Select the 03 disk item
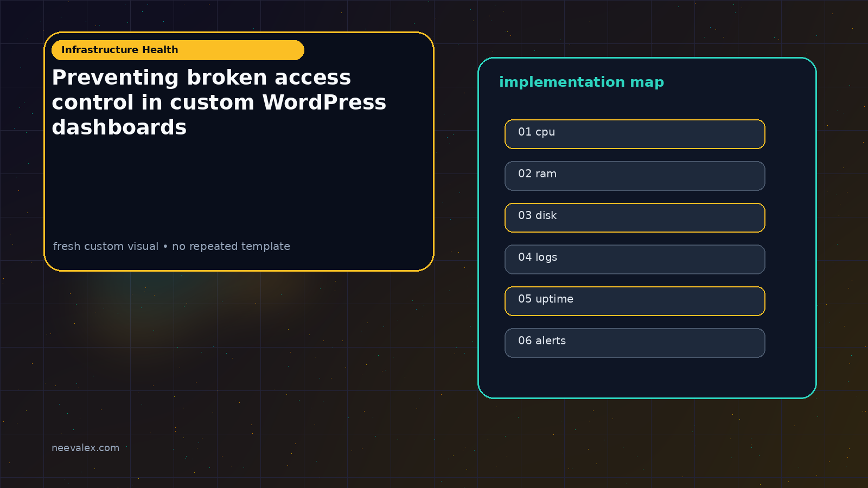The width and height of the screenshot is (868, 488). click(635, 217)
